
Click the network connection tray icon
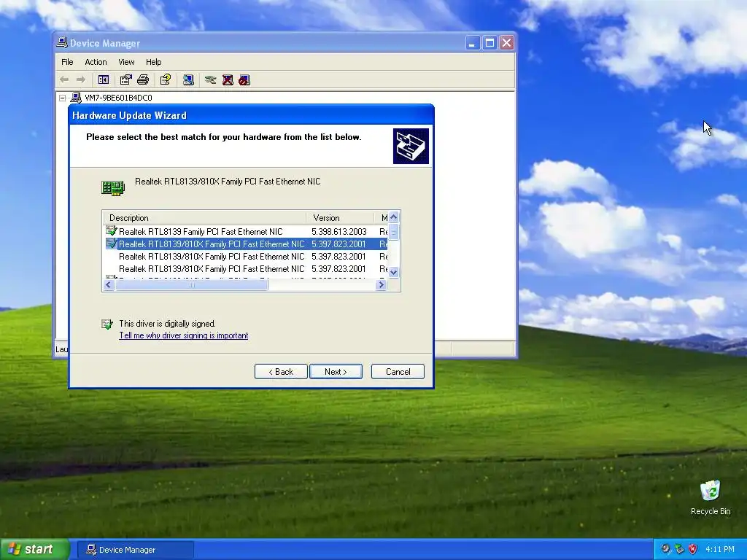tap(679, 550)
